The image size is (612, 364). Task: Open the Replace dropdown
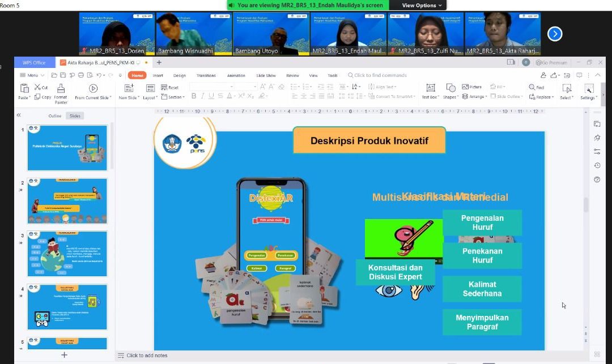pyautogui.click(x=541, y=97)
